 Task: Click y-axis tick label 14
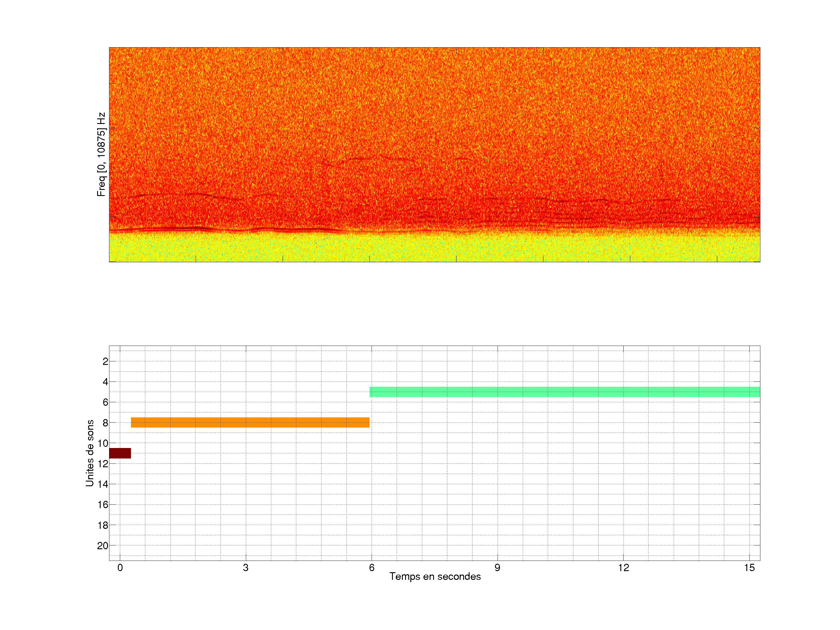103,484
